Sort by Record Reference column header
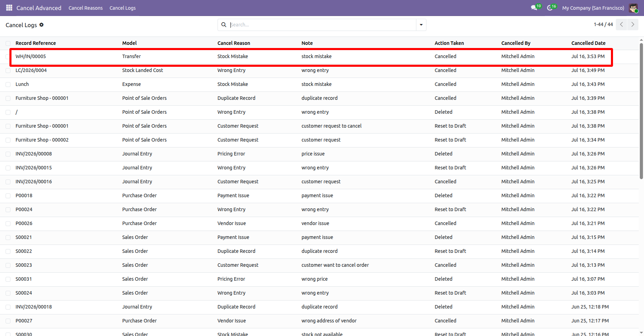 36,43
